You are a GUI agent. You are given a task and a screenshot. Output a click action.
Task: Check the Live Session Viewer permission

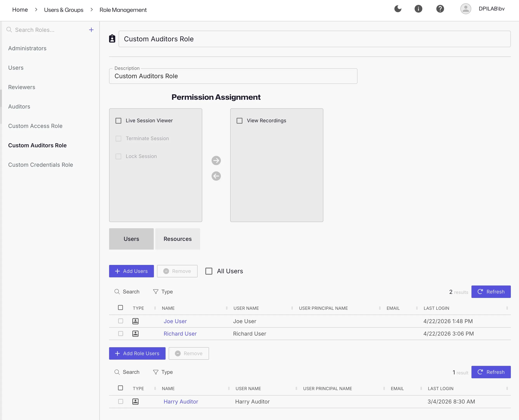[x=118, y=121]
